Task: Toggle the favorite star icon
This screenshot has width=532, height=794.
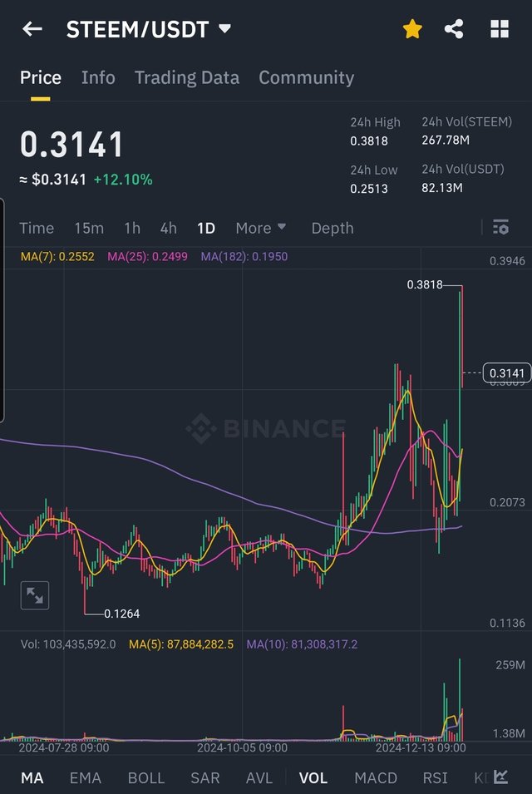Action: tap(412, 29)
